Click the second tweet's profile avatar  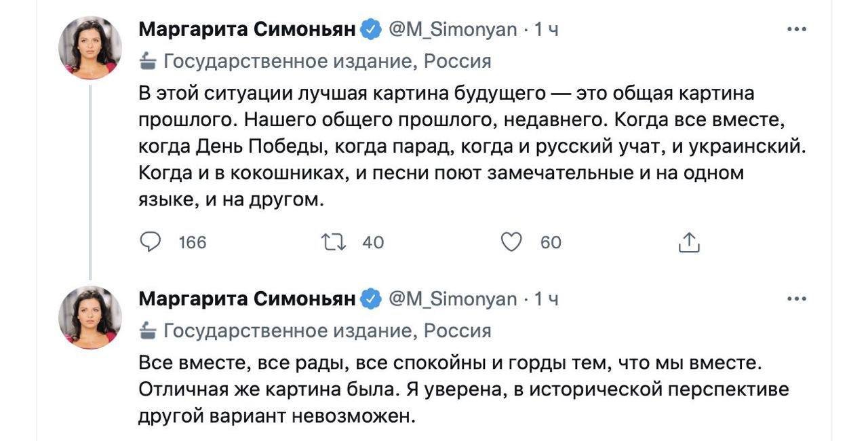90,317
